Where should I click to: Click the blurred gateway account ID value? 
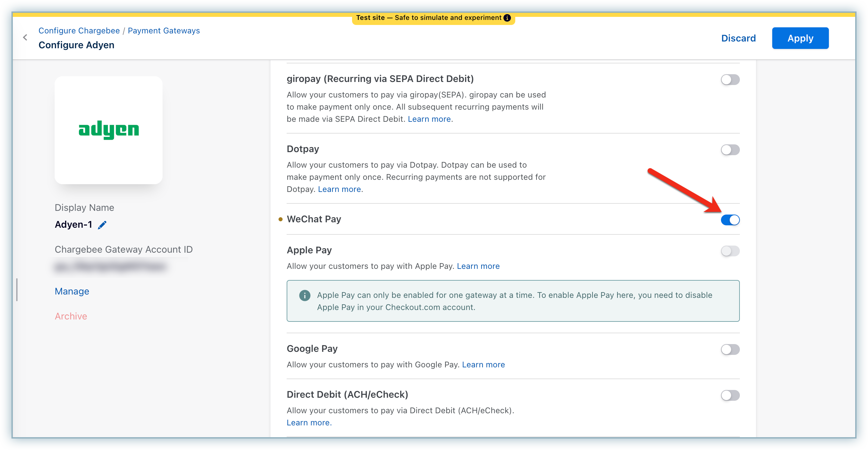tap(111, 267)
